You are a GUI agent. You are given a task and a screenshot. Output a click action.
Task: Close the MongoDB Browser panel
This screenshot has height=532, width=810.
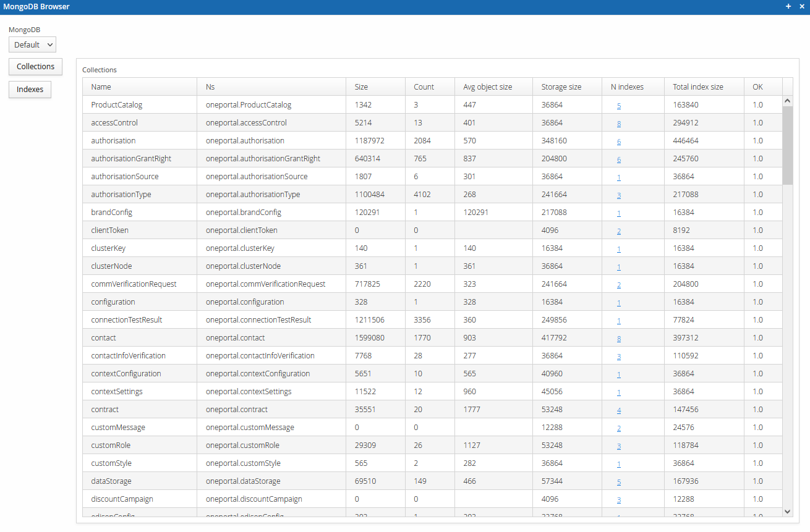pyautogui.click(x=801, y=6)
